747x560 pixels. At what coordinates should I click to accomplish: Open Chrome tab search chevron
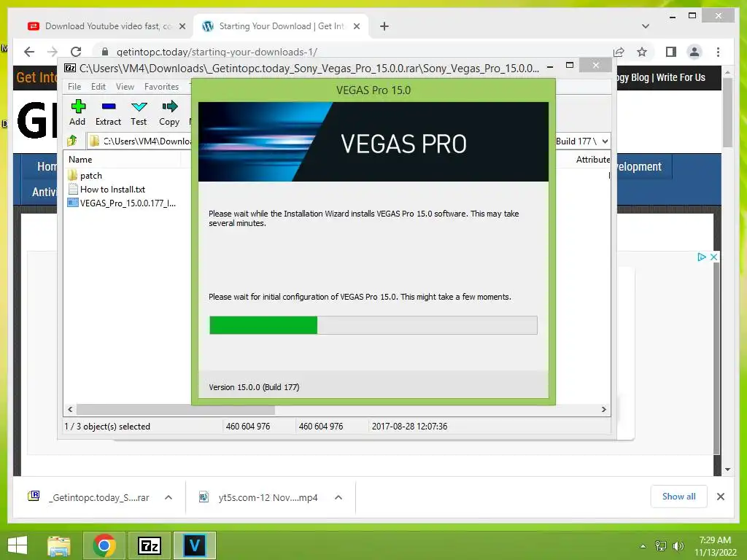[646, 26]
